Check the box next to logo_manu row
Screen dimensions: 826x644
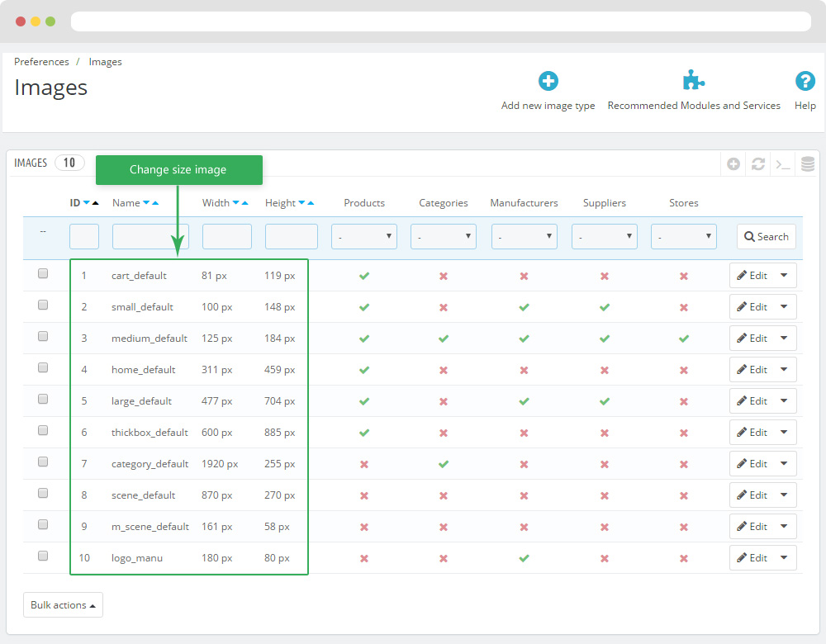(43, 556)
